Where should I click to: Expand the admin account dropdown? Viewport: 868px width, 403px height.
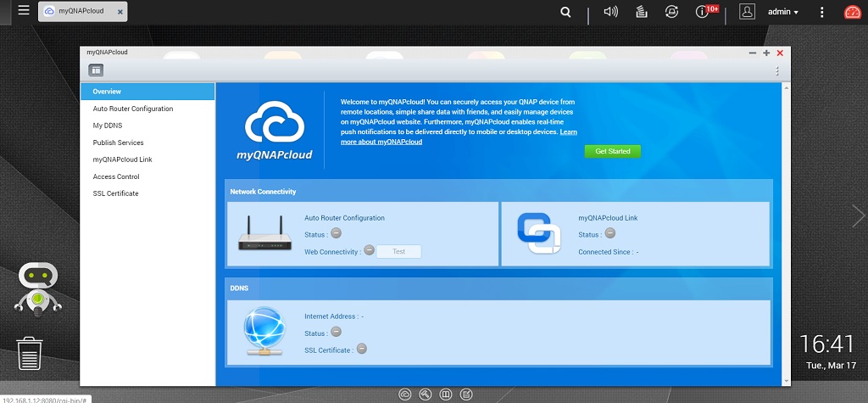pos(782,12)
